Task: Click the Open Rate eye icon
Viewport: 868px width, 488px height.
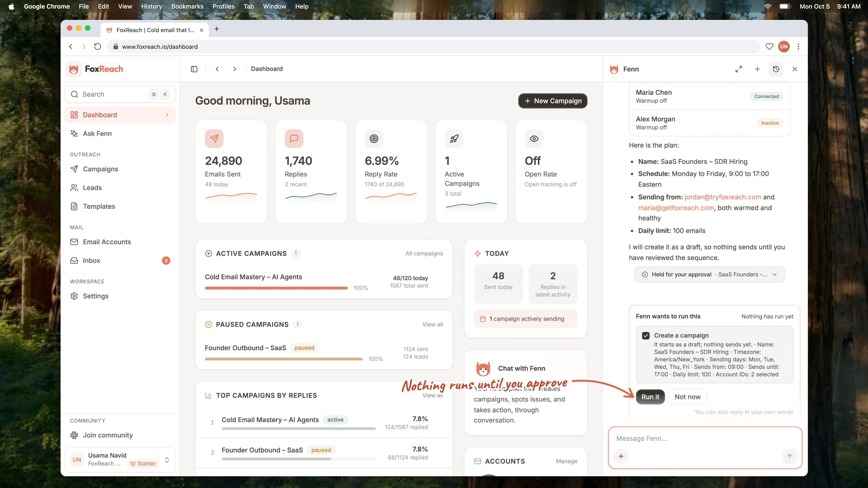Action: (534, 139)
